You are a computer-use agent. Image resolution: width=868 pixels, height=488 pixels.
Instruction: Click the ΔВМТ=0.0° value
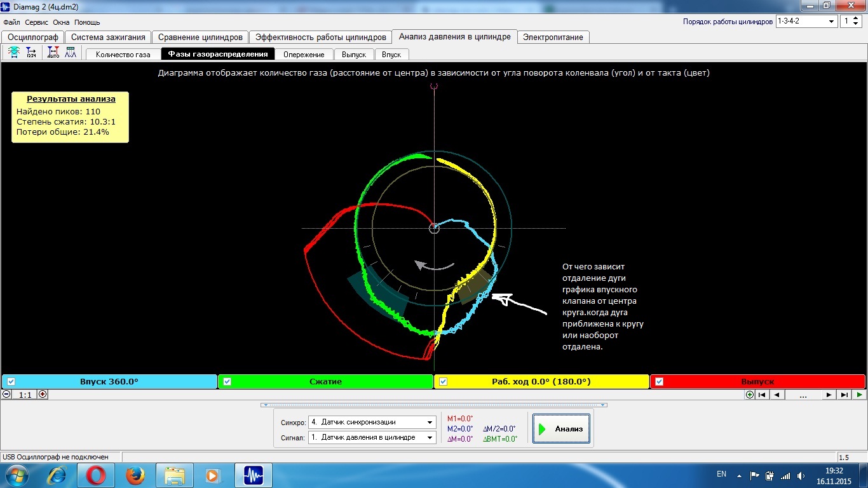(x=500, y=439)
